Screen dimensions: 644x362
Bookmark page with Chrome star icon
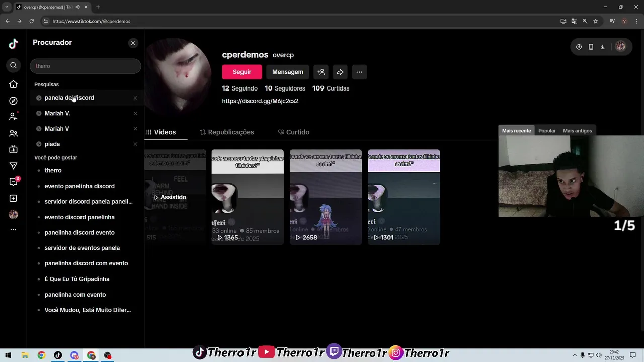pyautogui.click(x=596, y=21)
